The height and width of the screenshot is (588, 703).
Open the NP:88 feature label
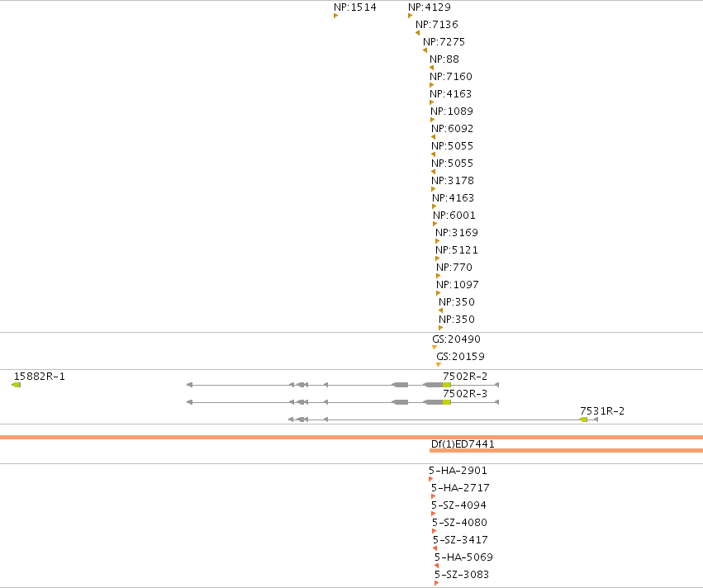click(444, 59)
